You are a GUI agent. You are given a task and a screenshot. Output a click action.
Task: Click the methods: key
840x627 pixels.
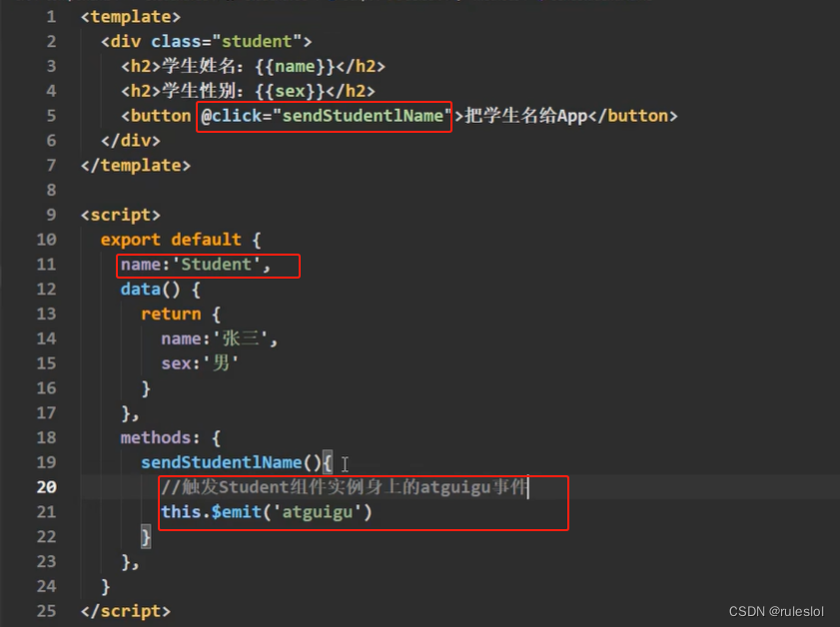click(160, 437)
